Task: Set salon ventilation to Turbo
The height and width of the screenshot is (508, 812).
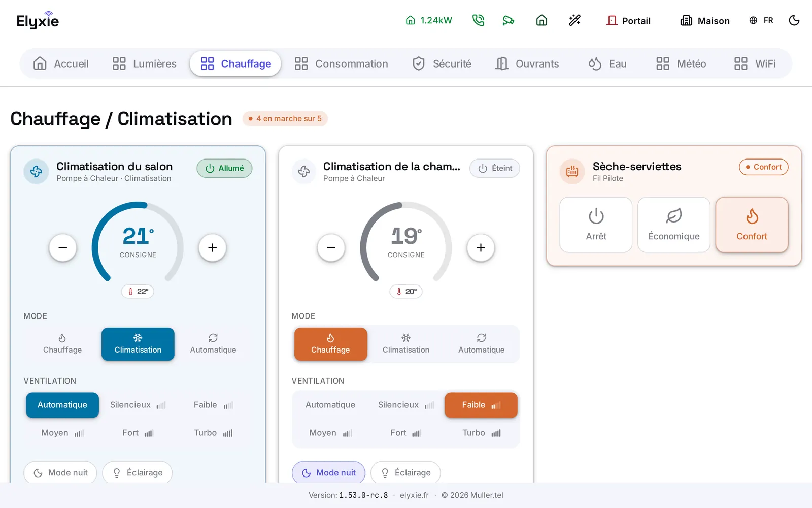Action: [x=213, y=433]
